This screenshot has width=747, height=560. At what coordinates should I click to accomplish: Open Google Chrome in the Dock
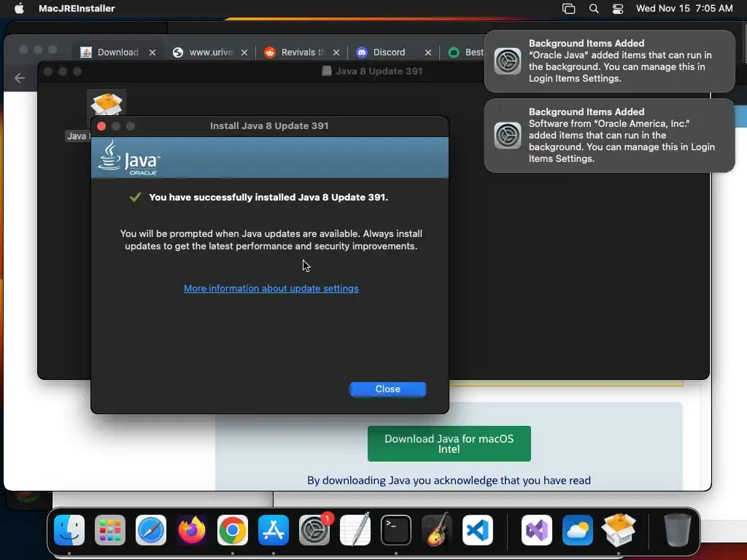point(233,530)
